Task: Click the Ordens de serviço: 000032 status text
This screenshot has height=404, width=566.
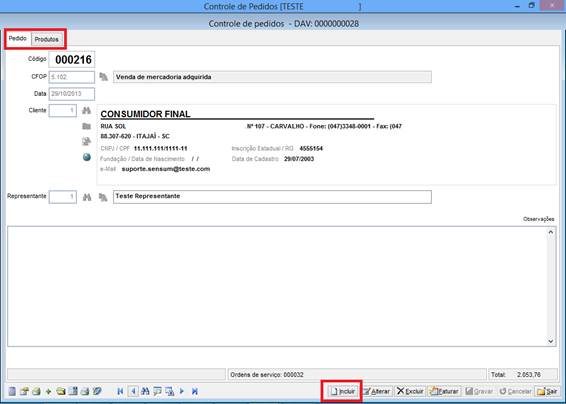Action: 267,375
